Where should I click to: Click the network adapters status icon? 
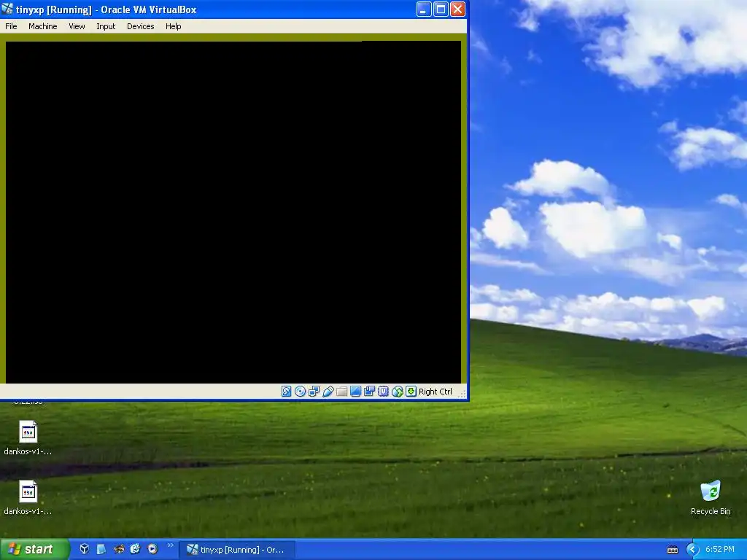click(314, 392)
